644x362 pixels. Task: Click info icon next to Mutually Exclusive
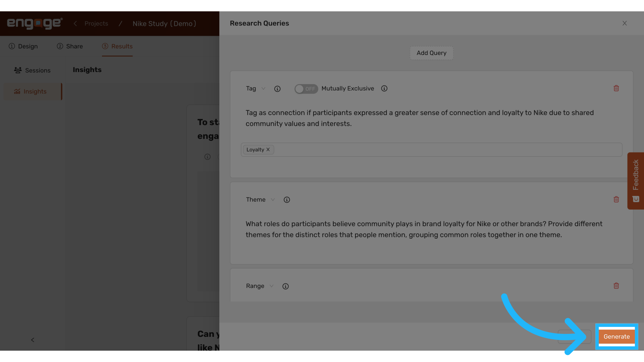pos(384,88)
